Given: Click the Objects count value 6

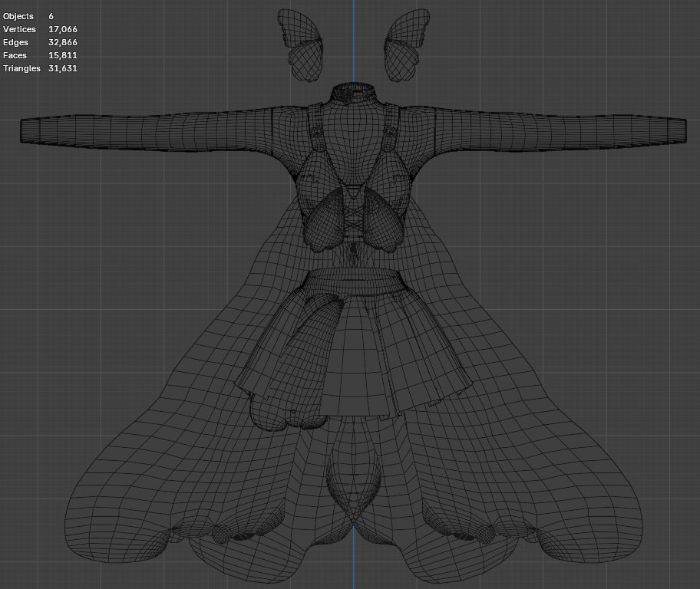Looking at the screenshot, I should (51, 16).
